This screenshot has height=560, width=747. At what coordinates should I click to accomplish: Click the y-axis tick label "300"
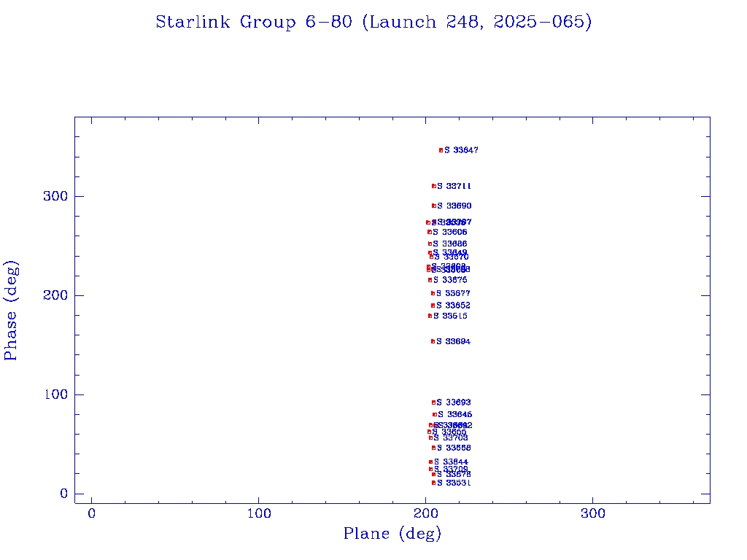coord(55,196)
